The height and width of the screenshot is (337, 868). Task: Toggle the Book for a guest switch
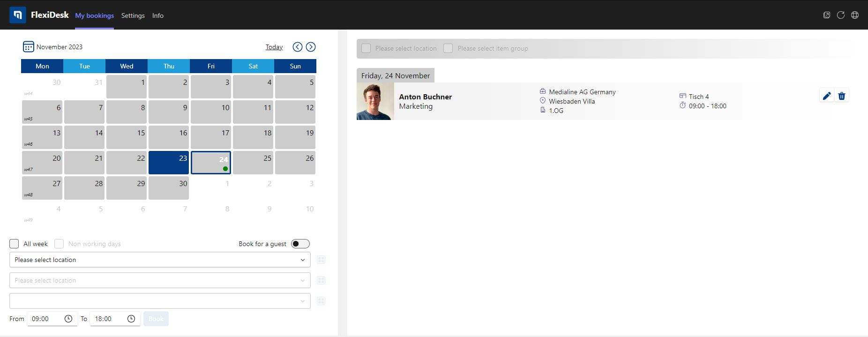[x=300, y=244]
